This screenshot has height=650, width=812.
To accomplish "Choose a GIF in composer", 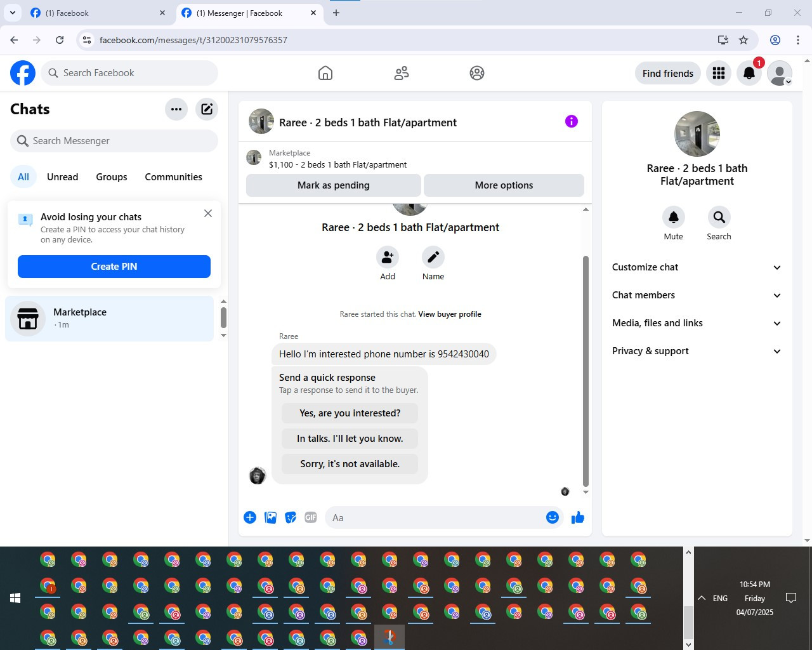I will click(311, 517).
